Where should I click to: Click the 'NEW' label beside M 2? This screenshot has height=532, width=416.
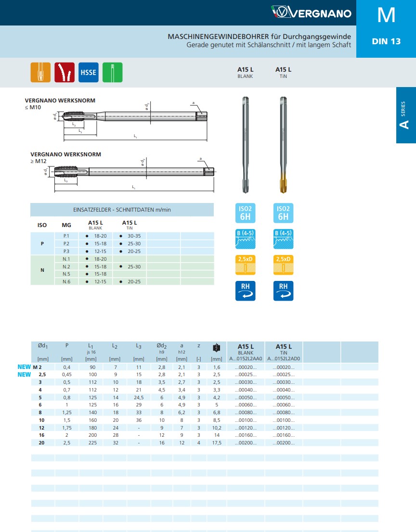point(24,367)
